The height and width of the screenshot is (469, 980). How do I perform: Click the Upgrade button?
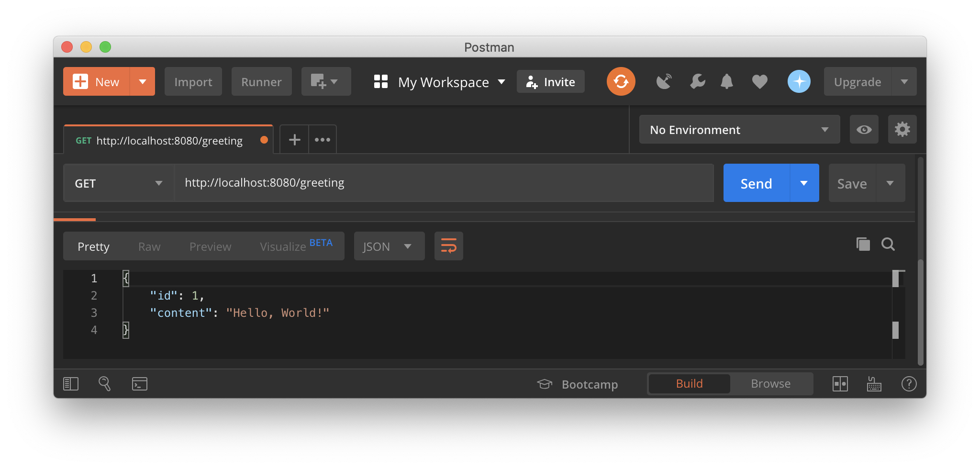[857, 82]
